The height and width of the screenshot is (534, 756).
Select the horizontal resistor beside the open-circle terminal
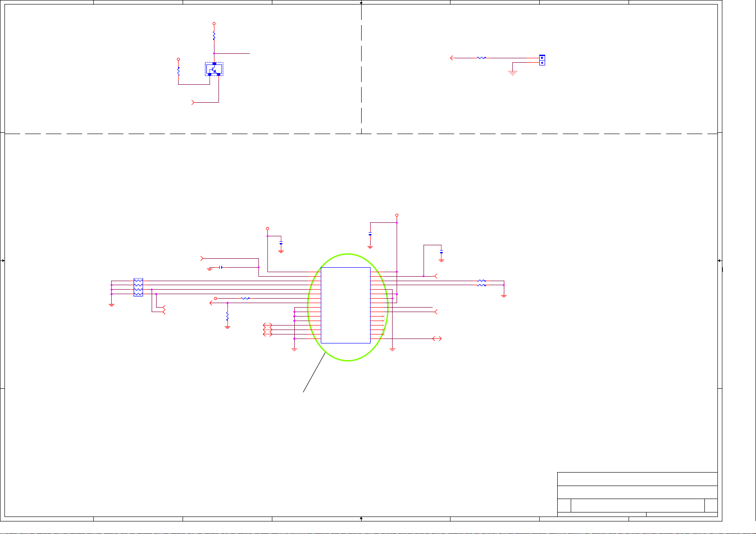click(245, 298)
